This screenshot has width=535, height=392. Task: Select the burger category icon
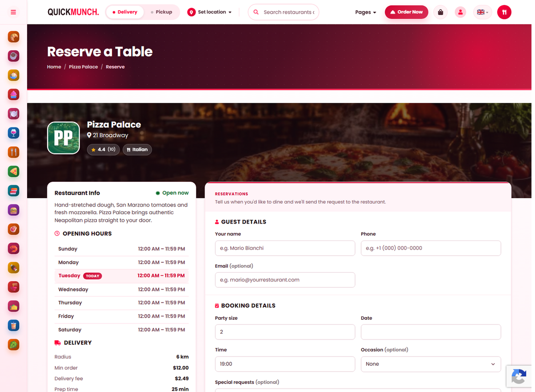13,210
